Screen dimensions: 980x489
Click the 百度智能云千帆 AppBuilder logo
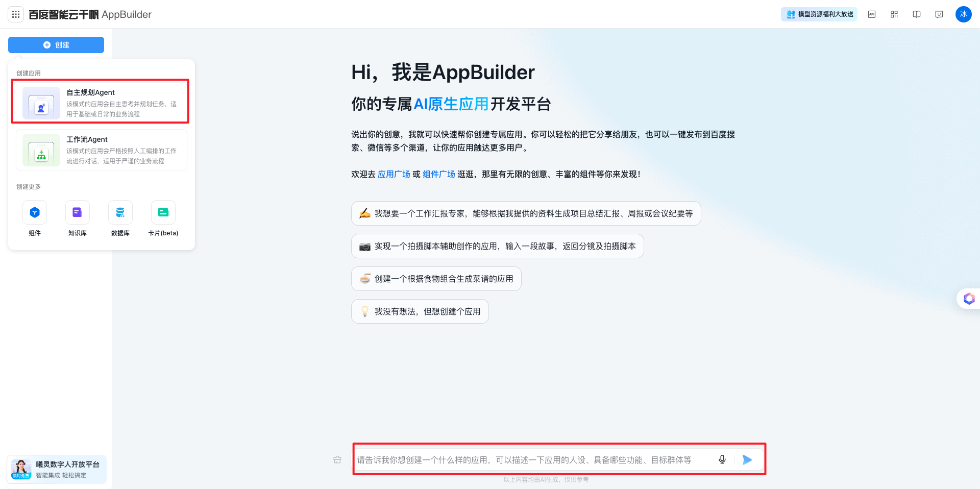[90, 14]
